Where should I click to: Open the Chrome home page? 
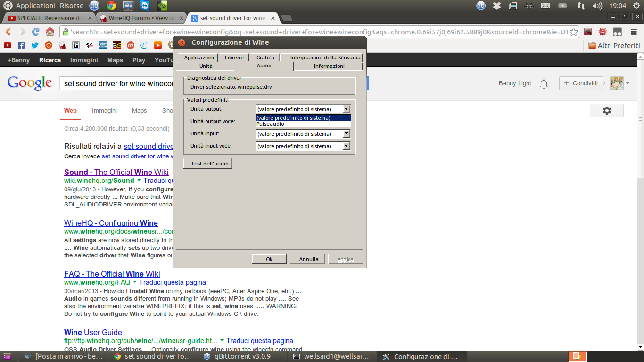click(50, 32)
